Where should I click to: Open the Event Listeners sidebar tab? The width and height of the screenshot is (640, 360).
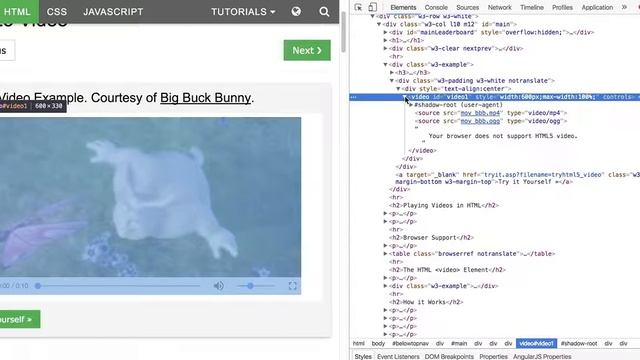(x=398, y=356)
